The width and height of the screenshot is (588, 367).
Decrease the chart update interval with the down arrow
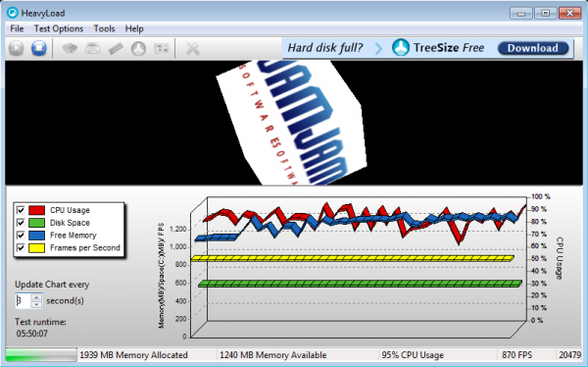tap(36, 304)
